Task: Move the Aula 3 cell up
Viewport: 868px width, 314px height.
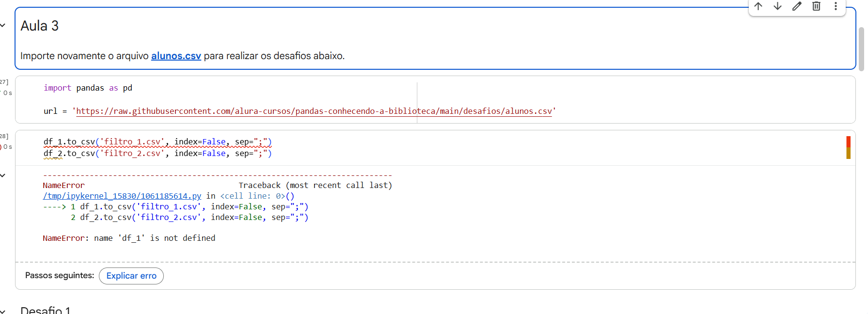Action: (x=758, y=6)
